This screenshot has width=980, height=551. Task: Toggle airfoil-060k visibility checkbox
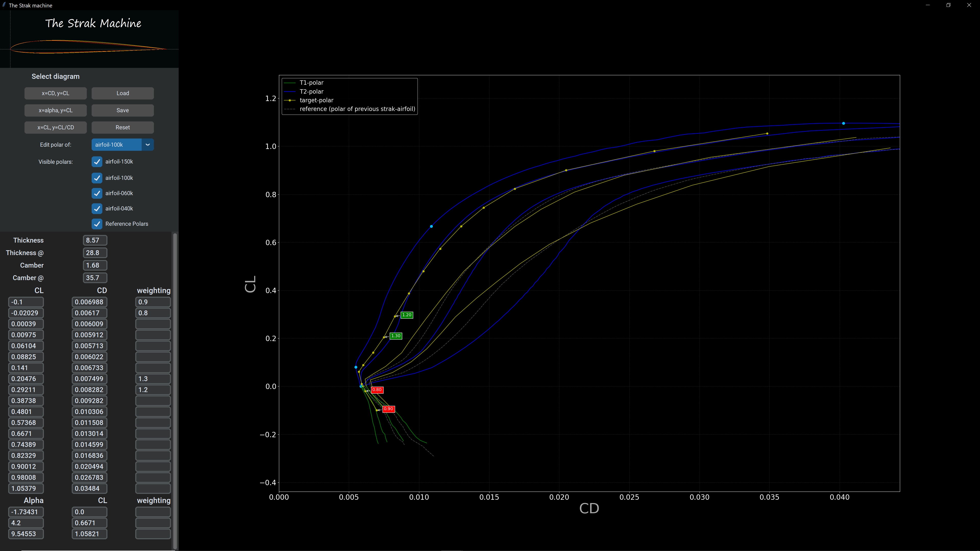coord(97,193)
